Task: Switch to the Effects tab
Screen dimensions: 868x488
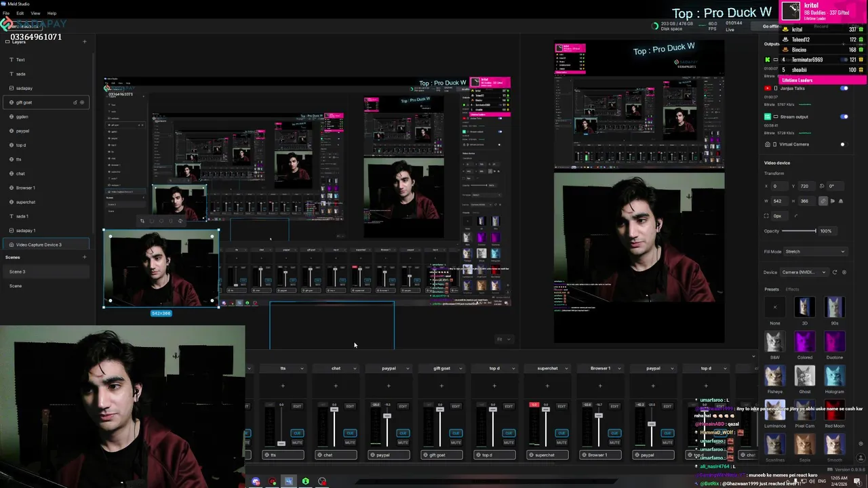Action: (x=792, y=289)
